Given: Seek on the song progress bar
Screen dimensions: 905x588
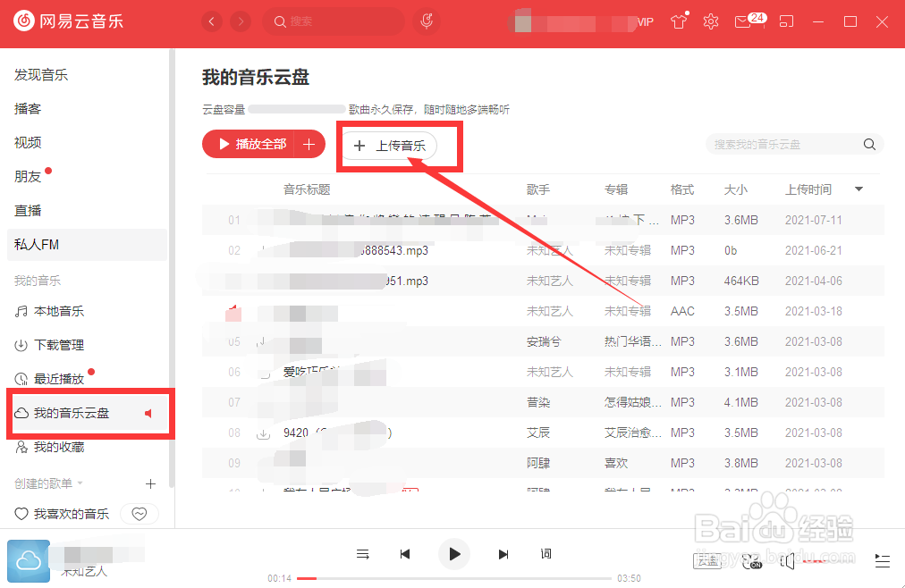Looking at the screenshot, I should (x=453, y=578).
